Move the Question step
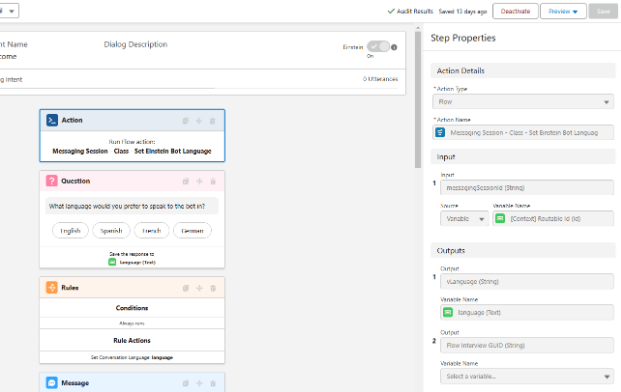This screenshot has height=392, width=621. [x=199, y=181]
